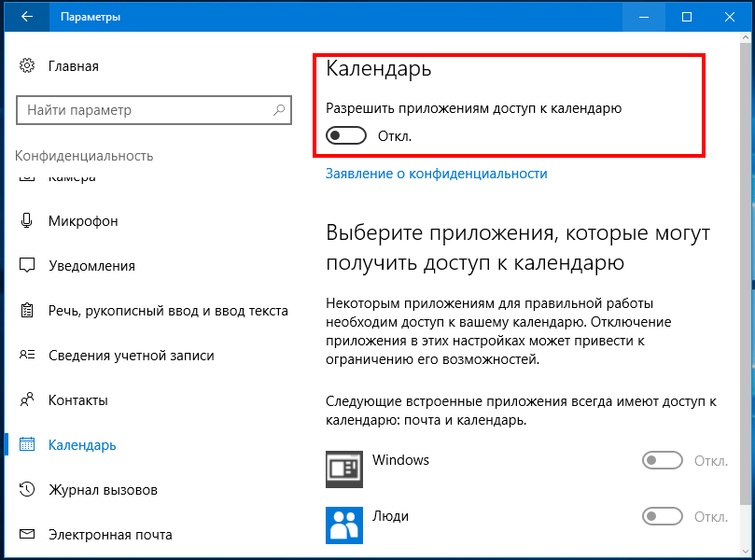Click the Люди app icon

(x=343, y=525)
